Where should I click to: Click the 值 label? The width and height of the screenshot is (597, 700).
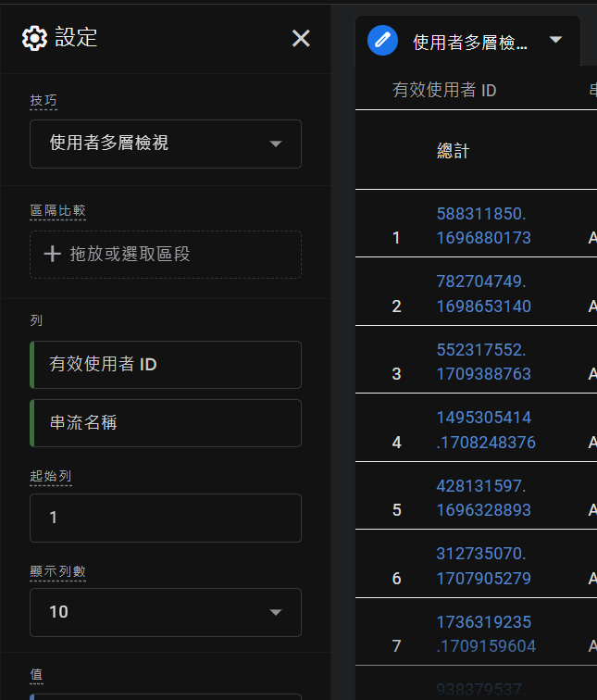(x=37, y=674)
